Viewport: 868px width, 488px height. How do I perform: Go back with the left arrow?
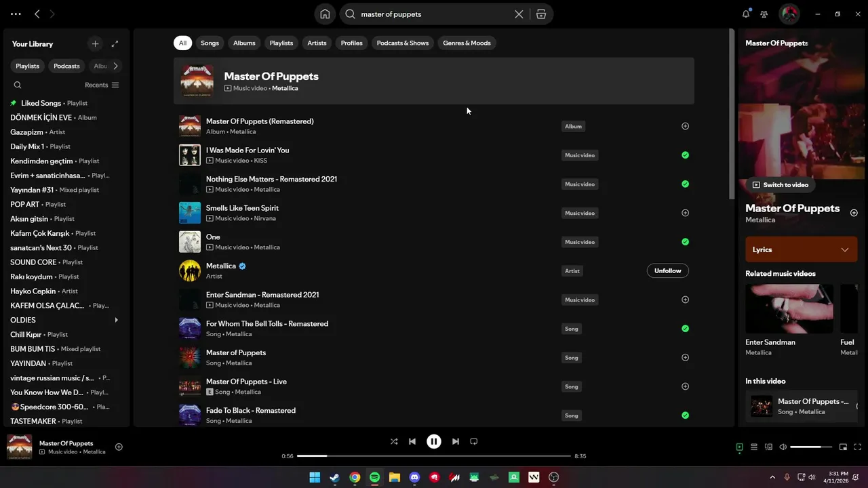click(x=37, y=14)
